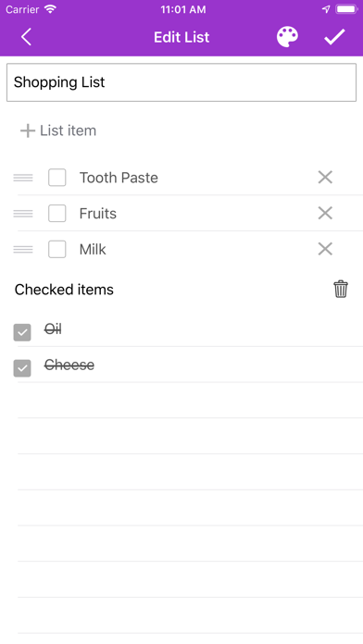Image resolution: width=363 pixels, height=644 pixels.
Task: Tap the reorder handle beside Milk
Action: pyautogui.click(x=23, y=249)
